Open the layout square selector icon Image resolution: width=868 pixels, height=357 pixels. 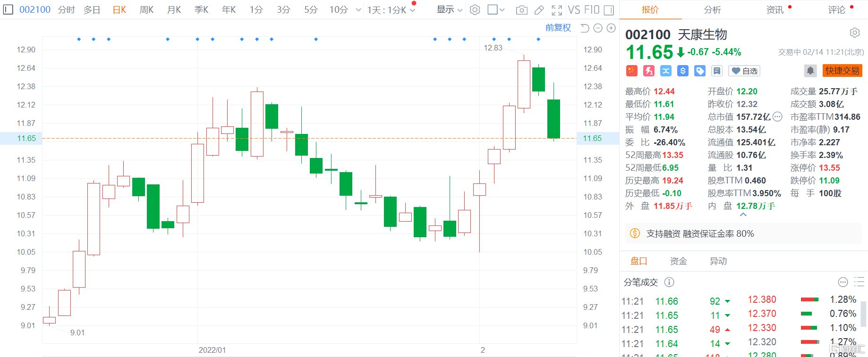pyautogui.click(x=493, y=9)
